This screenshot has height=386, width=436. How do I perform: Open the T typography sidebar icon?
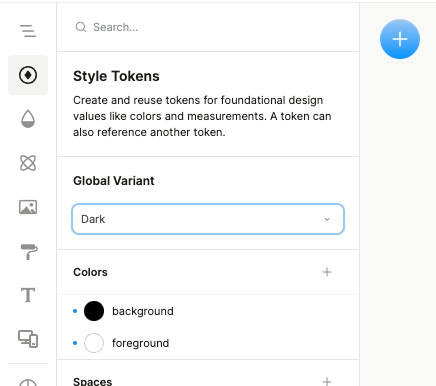tap(28, 295)
